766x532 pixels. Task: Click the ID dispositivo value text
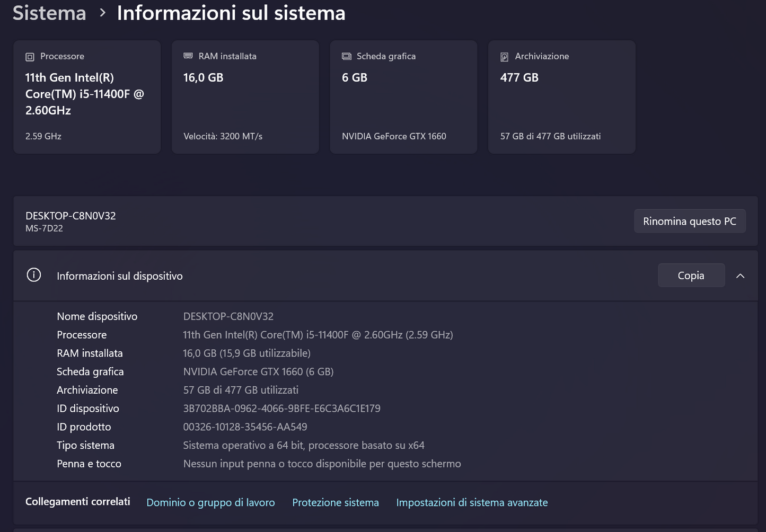point(281,409)
